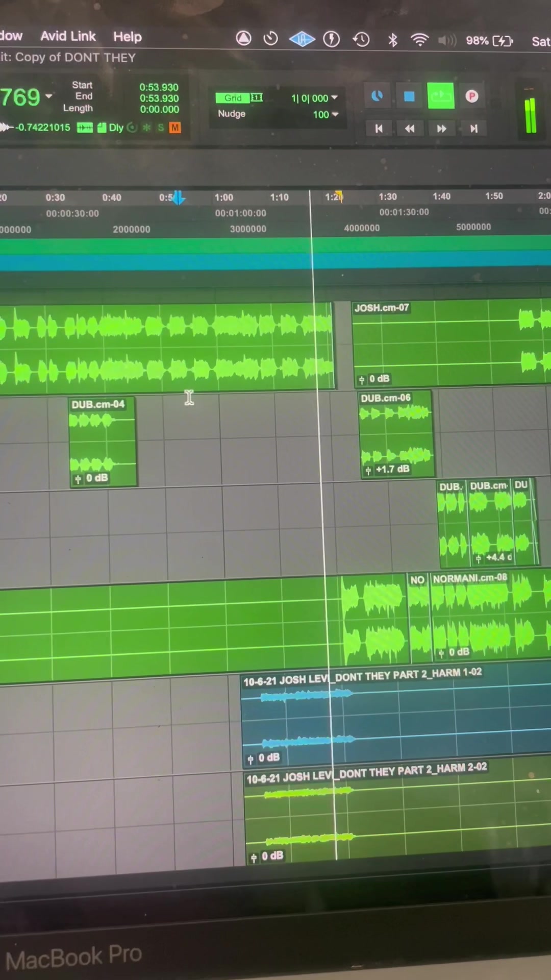Click the Bluetooth status icon

[392, 40]
